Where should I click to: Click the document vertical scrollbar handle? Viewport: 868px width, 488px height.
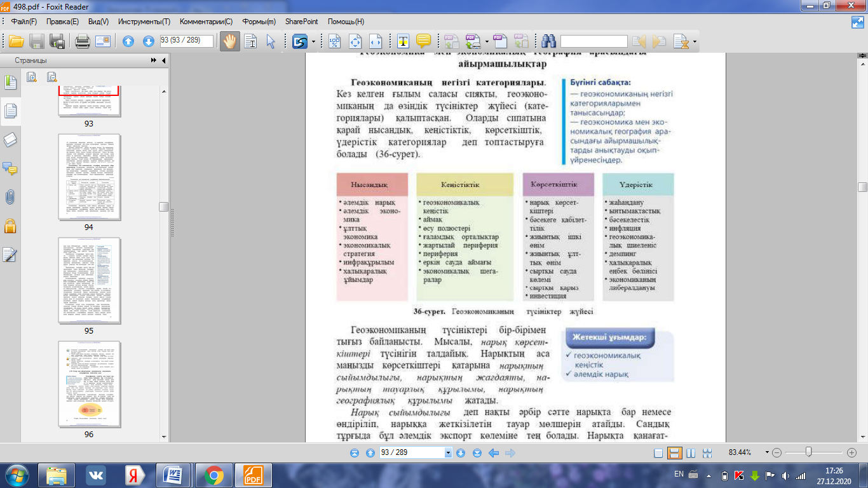[862, 187]
